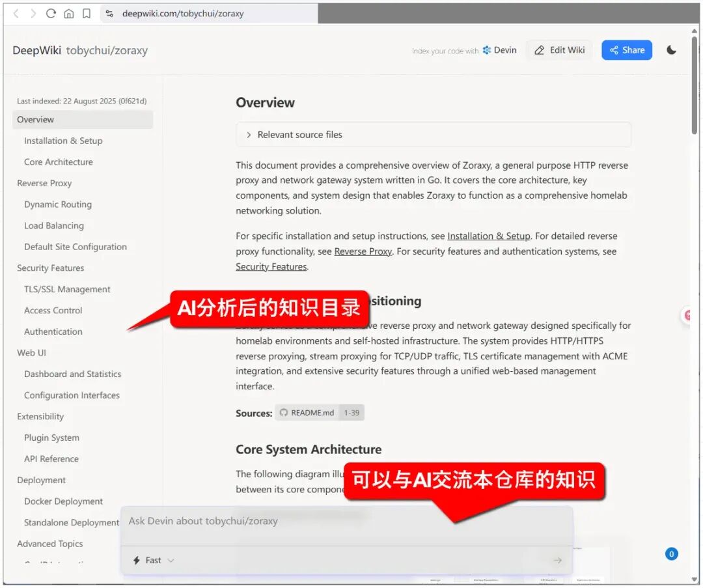
Task: Reload the page with the refresh icon
Action: coord(51,14)
